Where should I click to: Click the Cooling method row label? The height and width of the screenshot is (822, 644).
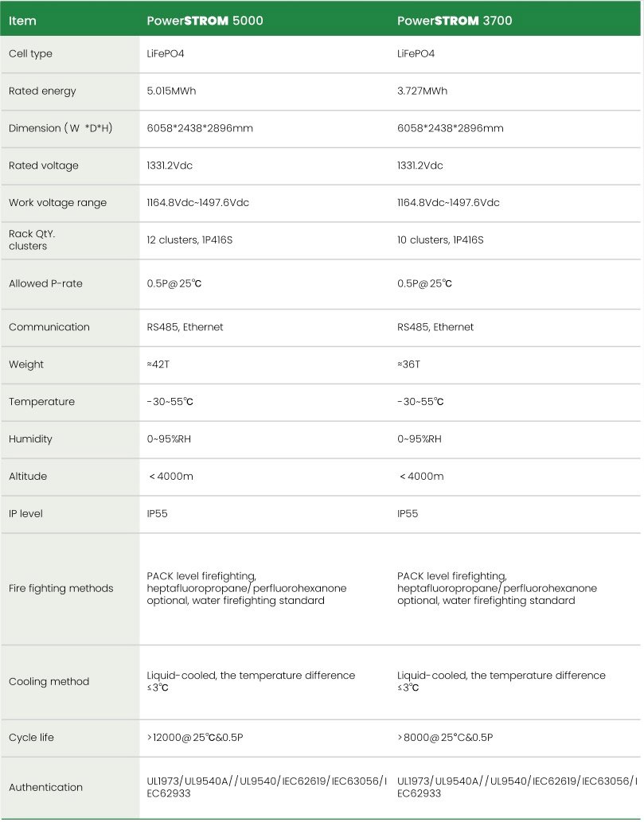click(49, 681)
